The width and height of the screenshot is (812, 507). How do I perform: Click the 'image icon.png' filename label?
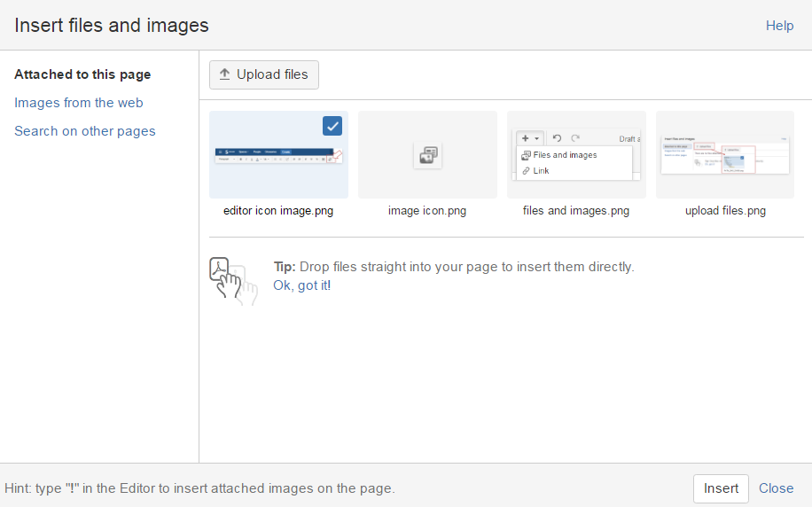427,211
